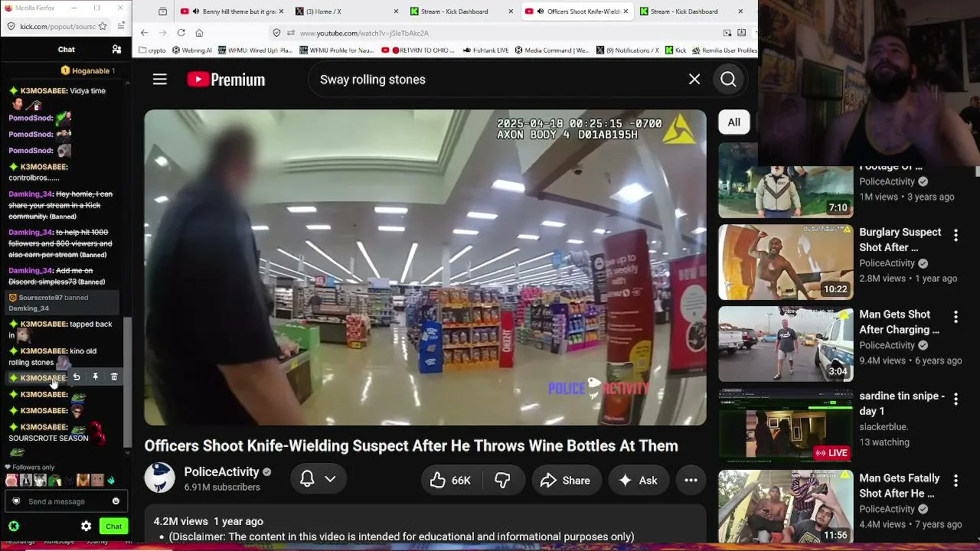The image size is (980, 551).
Task: Switch to last Stream - Kick Dashboard tab
Action: click(x=691, y=11)
